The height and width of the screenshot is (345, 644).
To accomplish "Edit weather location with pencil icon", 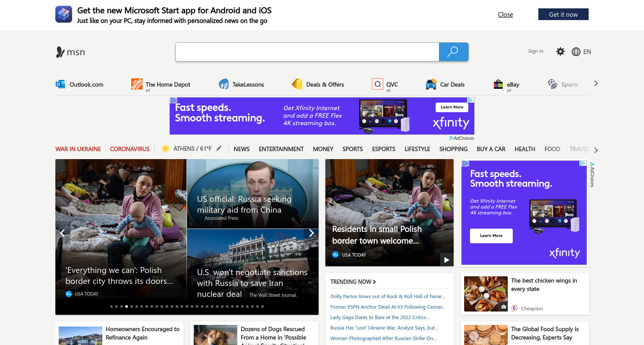I will (219, 148).
